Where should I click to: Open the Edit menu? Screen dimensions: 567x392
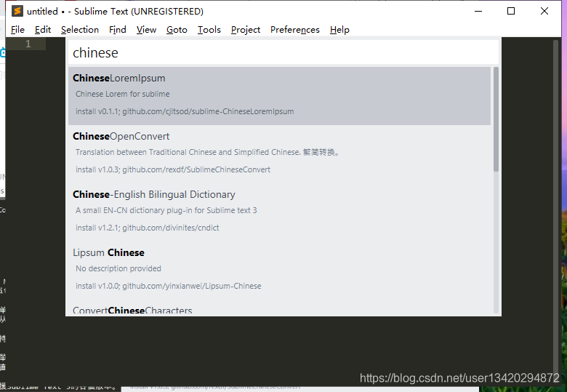pos(43,30)
